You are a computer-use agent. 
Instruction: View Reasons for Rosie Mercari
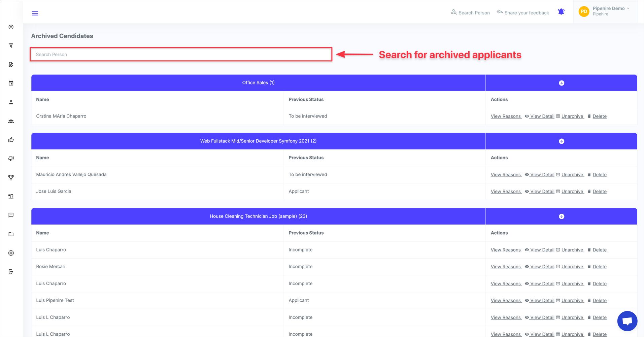pos(506,267)
